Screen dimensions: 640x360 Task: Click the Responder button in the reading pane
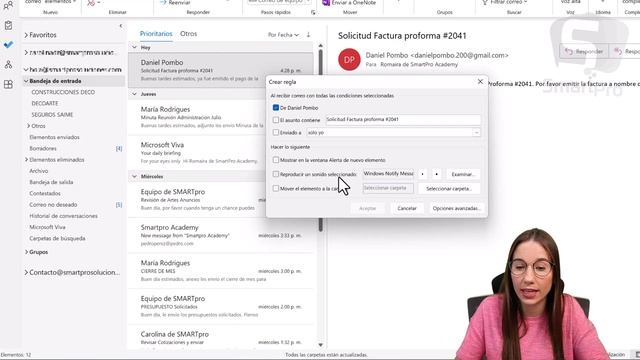[584, 51]
